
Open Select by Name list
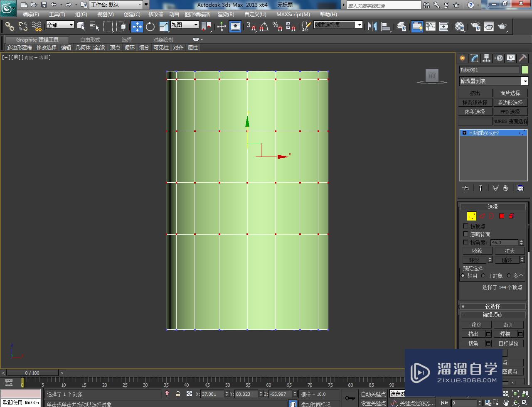click(x=94, y=26)
